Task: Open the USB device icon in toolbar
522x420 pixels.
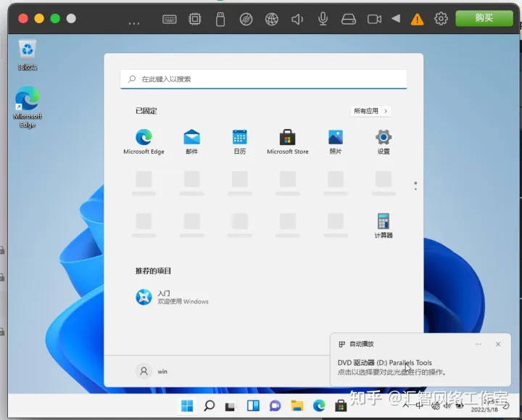Action: [220, 19]
